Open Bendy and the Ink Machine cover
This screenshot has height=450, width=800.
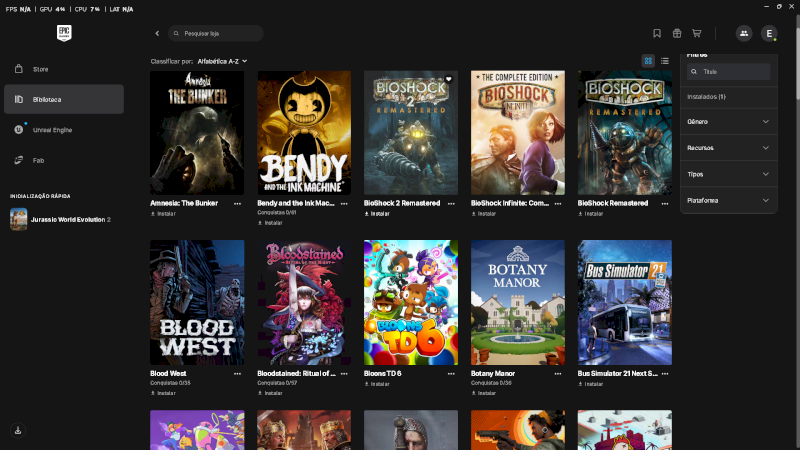(x=304, y=133)
